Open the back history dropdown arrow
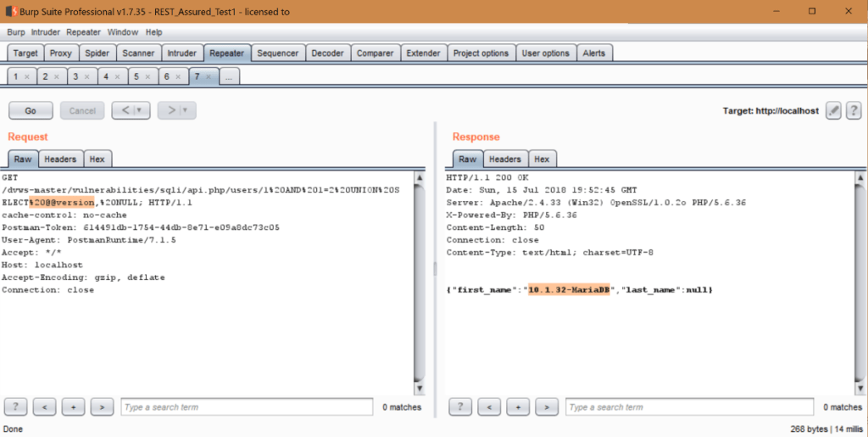 137,110
